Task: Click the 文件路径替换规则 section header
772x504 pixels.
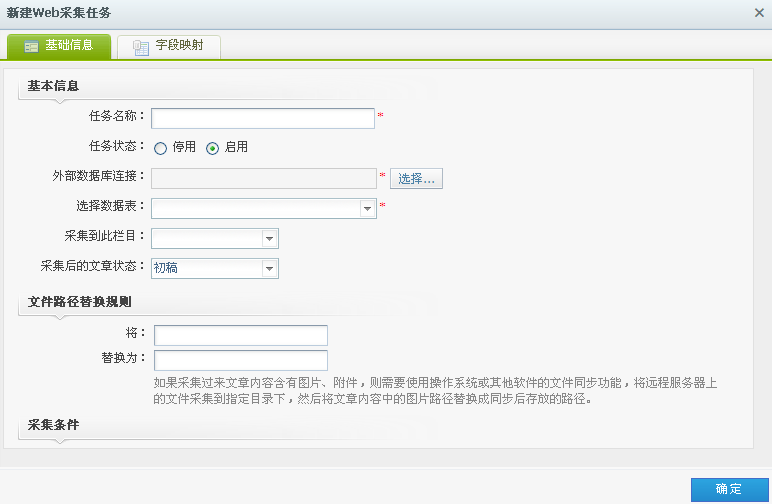Action: [79, 301]
